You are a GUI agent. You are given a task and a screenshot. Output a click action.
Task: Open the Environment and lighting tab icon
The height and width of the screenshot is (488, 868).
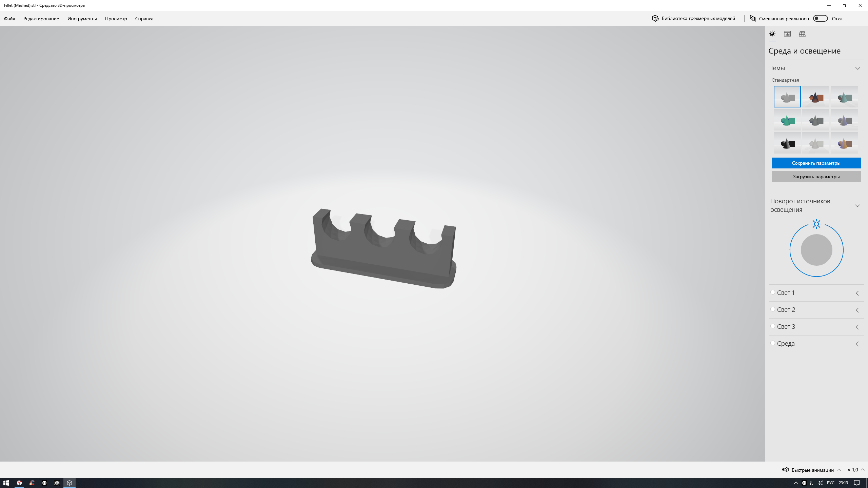(772, 34)
